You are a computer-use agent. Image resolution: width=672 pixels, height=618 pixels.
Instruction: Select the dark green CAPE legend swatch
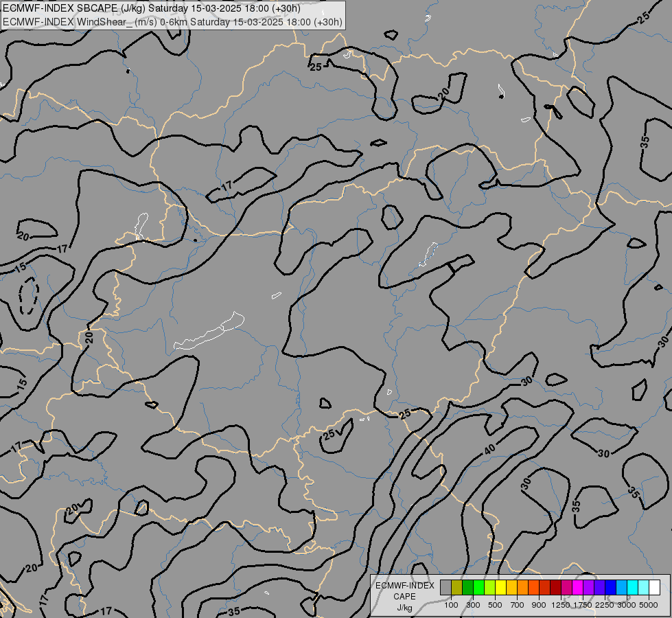[468, 587]
